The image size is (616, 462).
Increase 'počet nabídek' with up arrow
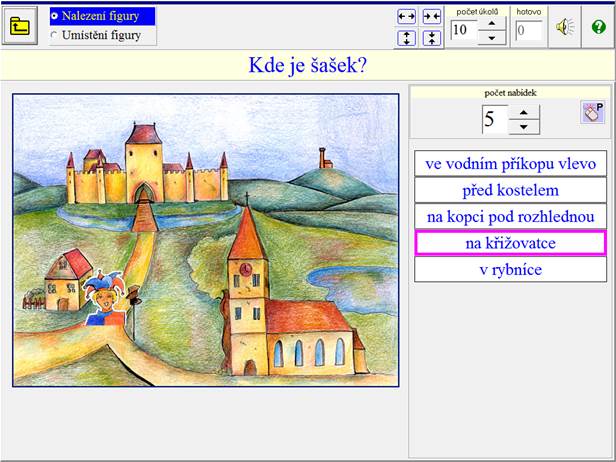[524, 113]
